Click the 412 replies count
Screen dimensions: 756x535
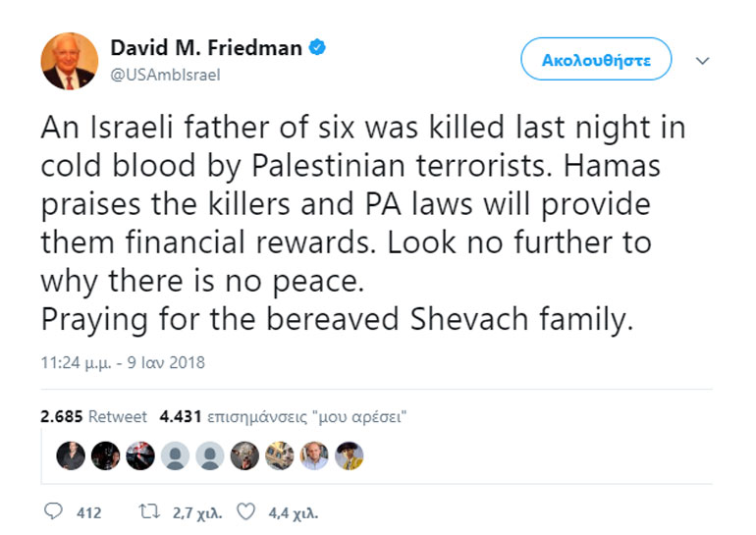pos(89,511)
